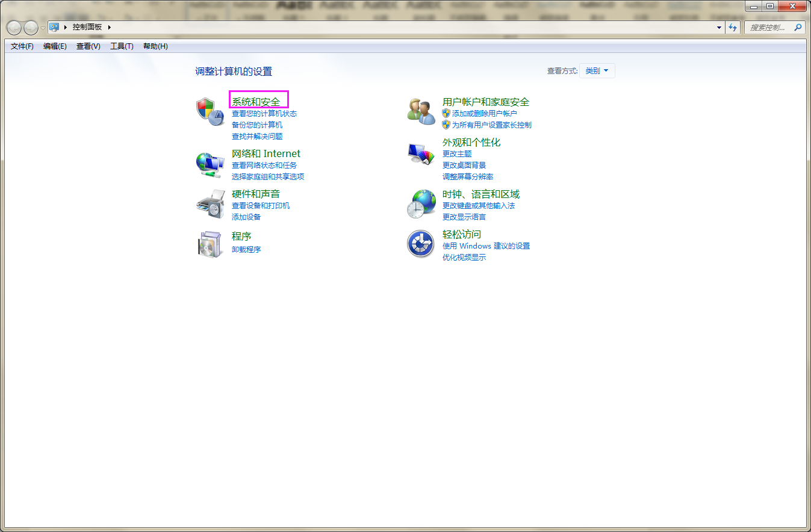
Task: Click the search magnifier icon
Action: (798, 27)
